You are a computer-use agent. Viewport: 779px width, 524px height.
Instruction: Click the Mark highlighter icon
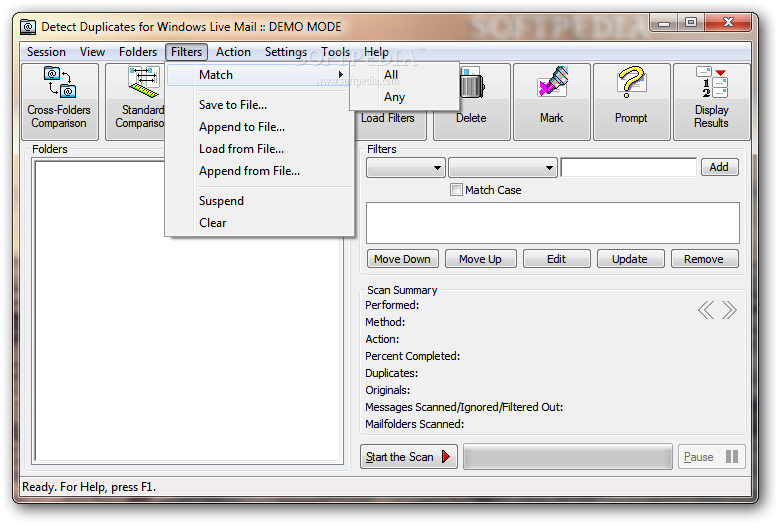click(x=552, y=81)
